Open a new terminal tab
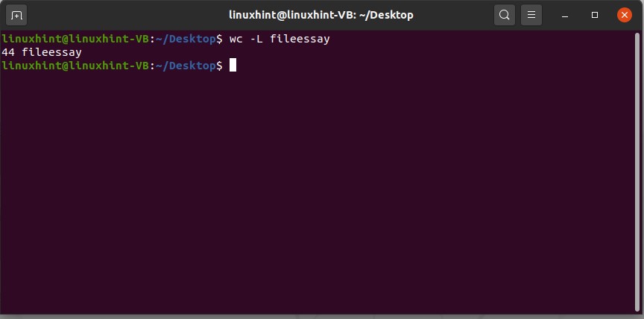This screenshot has height=319, width=644. pyautogui.click(x=16, y=15)
